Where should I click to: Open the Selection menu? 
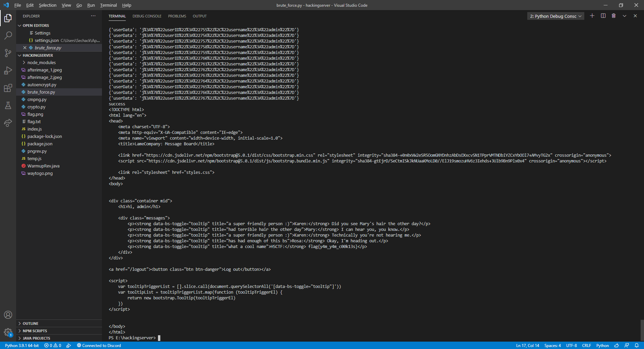pyautogui.click(x=48, y=5)
